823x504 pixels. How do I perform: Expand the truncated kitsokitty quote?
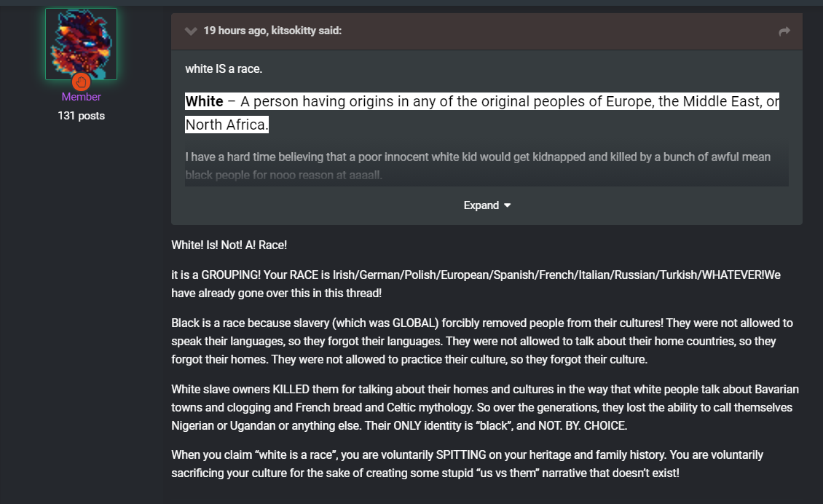pyautogui.click(x=487, y=205)
